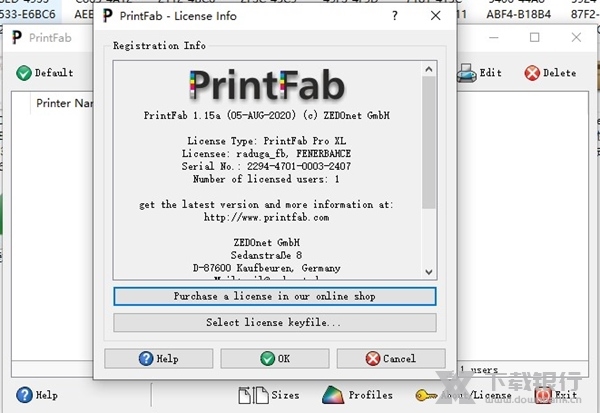Click Select license keyfile button
600x413 pixels.
click(x=274, y=323)
